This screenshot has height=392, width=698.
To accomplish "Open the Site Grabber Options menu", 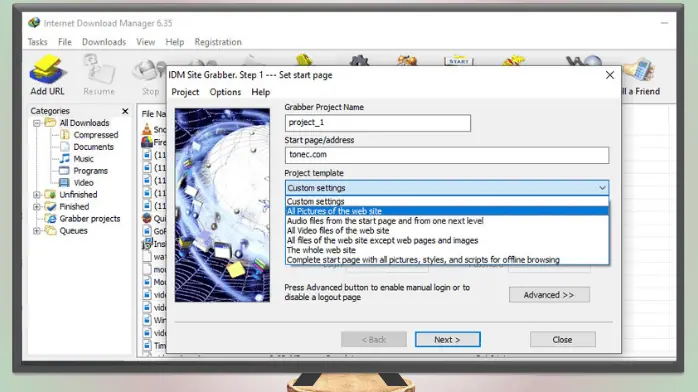I will 225,92.
